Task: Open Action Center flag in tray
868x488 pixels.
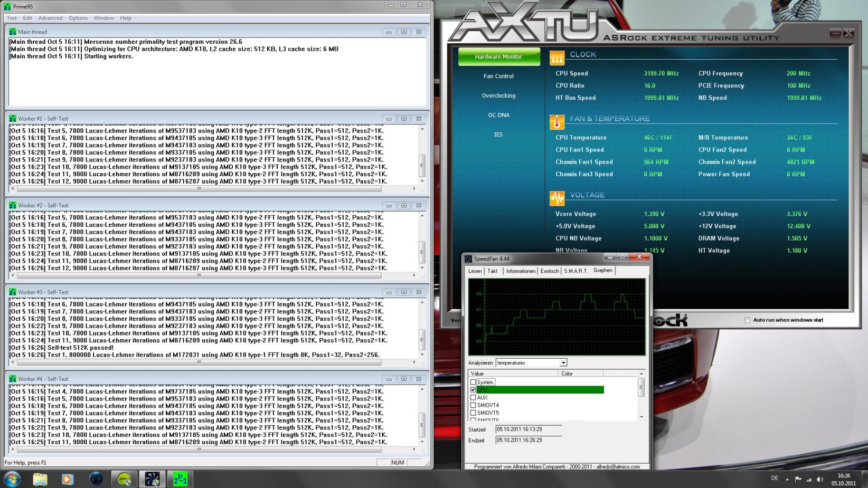Action: click(798, 479)
